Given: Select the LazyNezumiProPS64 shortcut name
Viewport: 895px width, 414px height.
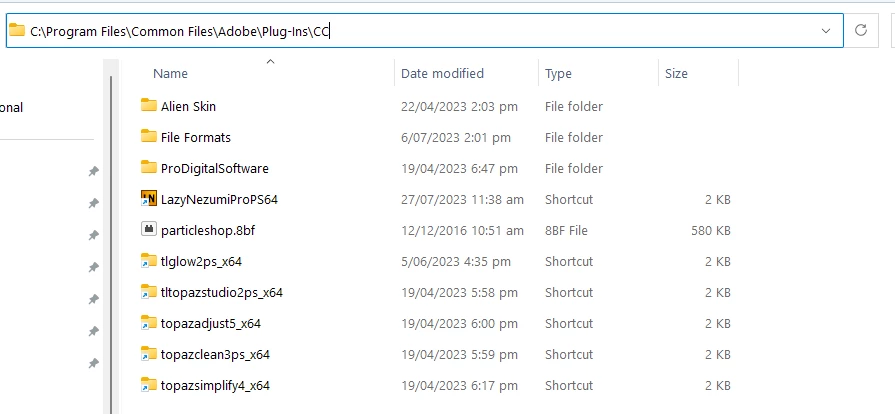Looking at the screenshot, I should [x=219, y=199].
